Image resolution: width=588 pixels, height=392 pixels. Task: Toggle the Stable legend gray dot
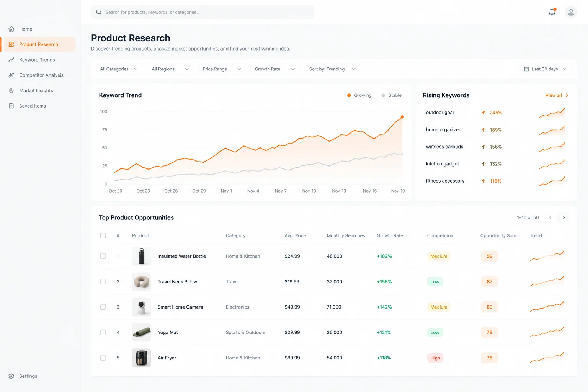click(383, 95)
